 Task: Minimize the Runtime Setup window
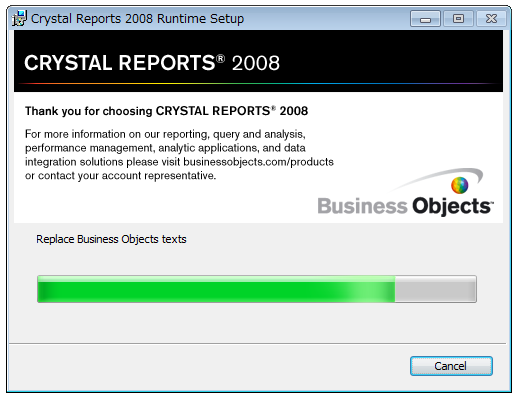click(x=425, y=19)
